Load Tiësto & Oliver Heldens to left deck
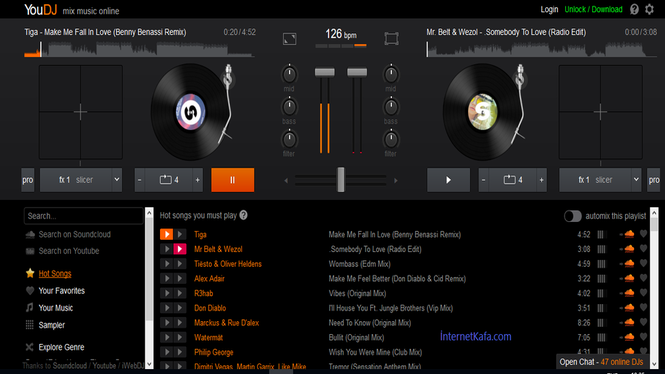665x374 pixels. (166, 264)
